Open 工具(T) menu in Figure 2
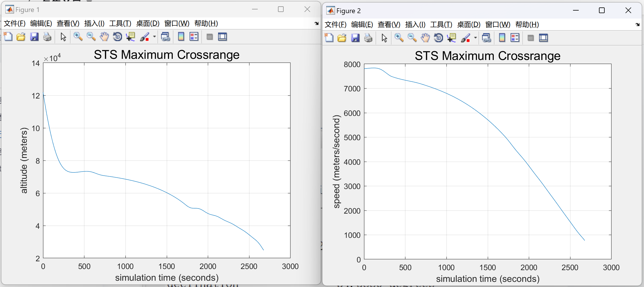This screenshot has height=287, width=644. 441,25
